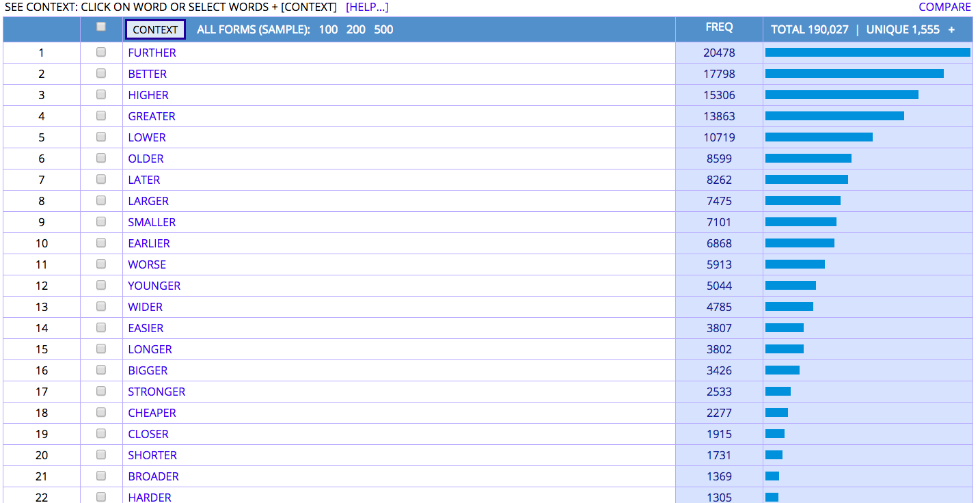The height and width of the screenshot is (503, 980).
Task: Click the CONTEXT button
Action: (x=155, y=29)
